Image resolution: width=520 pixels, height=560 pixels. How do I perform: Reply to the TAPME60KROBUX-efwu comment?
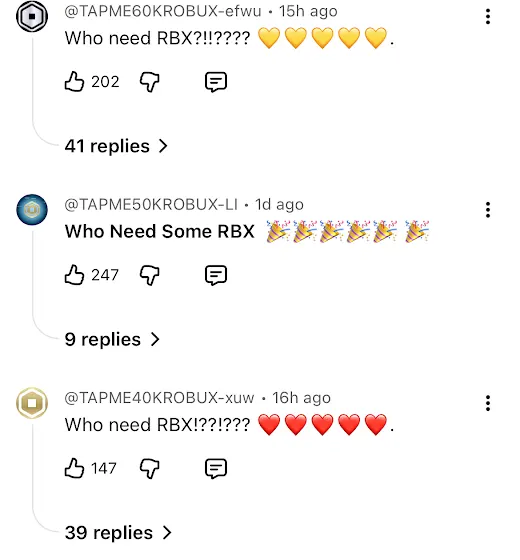coord(216,82)
